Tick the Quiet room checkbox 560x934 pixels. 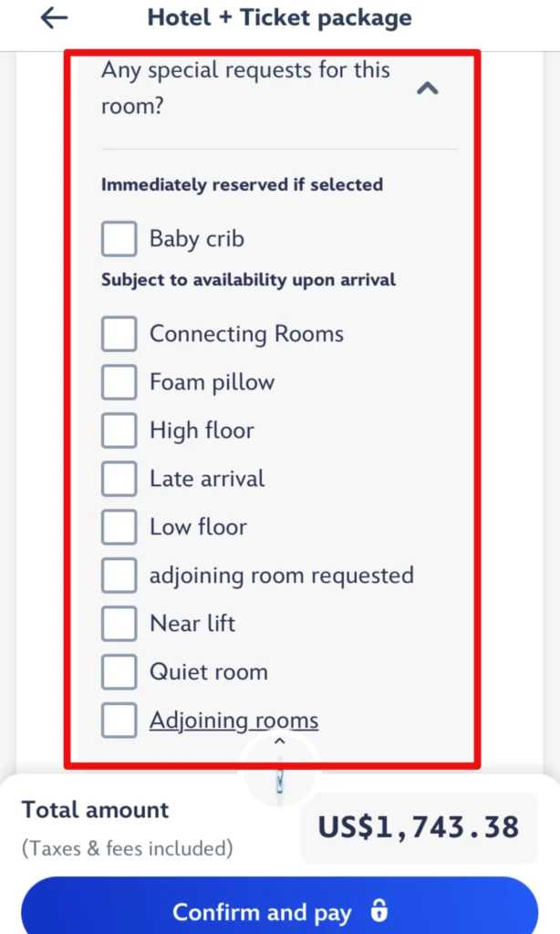pos(119,672)
